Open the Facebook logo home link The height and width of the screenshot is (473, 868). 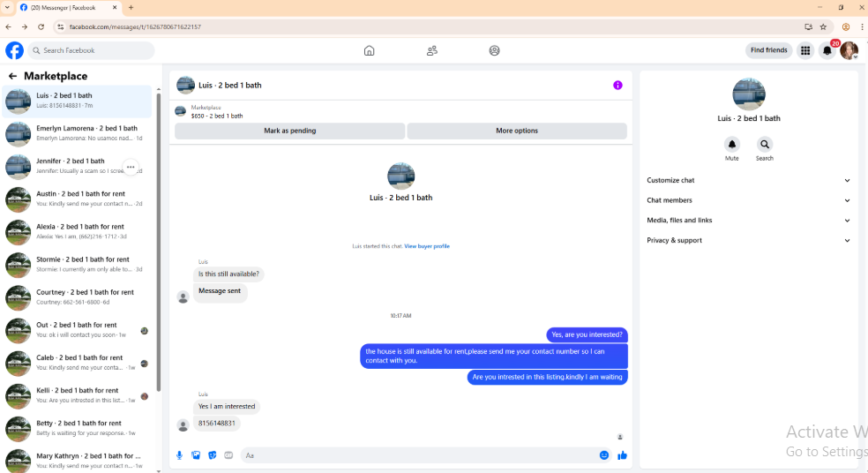click(14, 50)
